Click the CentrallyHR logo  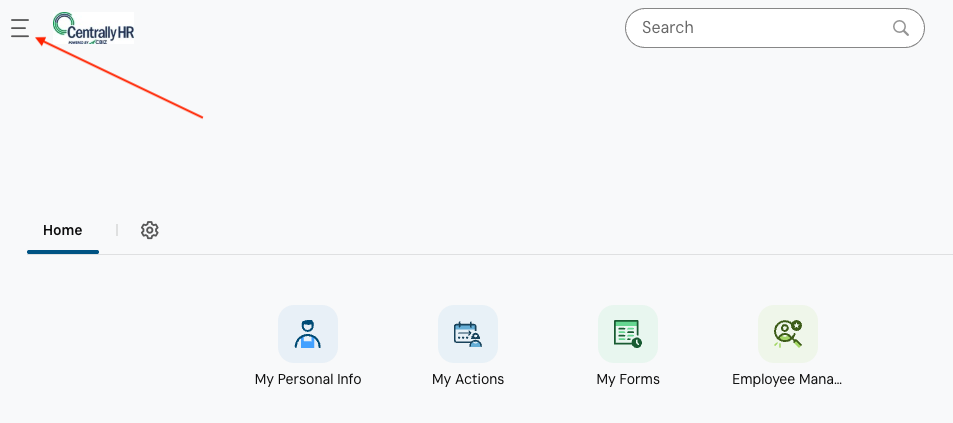94,28
